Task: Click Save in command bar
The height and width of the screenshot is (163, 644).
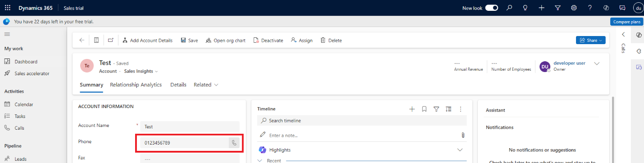Action: [189, 40]
